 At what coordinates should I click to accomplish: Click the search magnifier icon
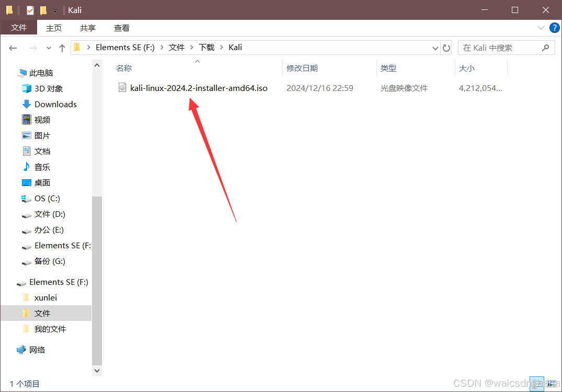pos(545,48)
